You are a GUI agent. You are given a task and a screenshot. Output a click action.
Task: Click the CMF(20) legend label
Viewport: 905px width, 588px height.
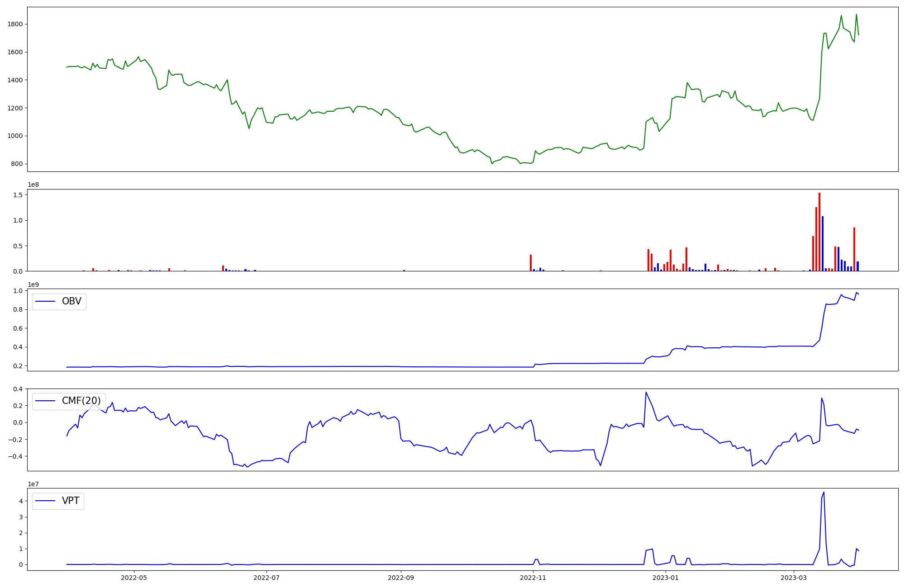pyautogui.click(x=81, y=401)
